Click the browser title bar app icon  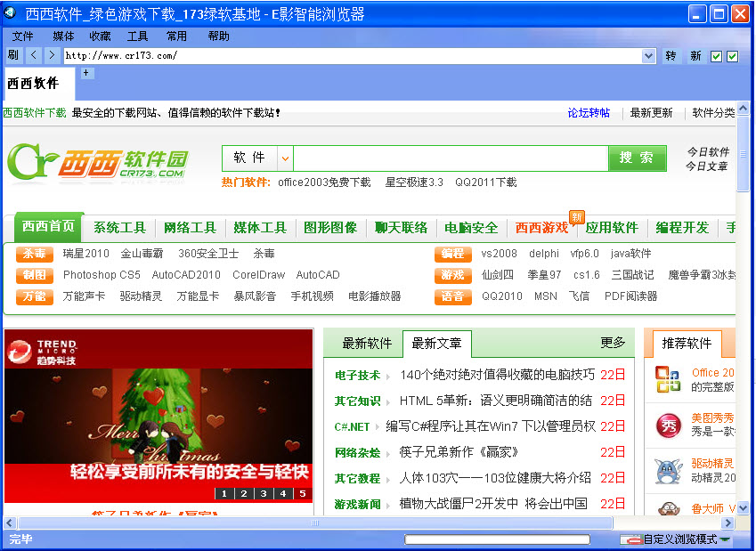(10, 12)
